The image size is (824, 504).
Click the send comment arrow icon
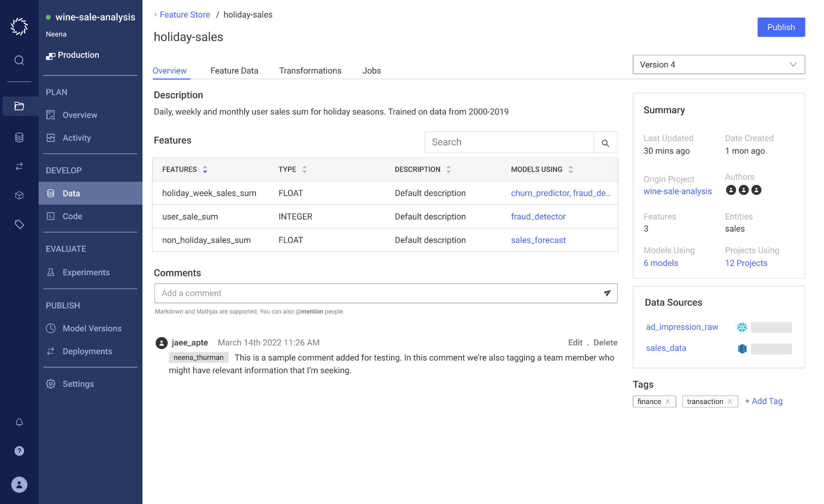pos(607,293)
